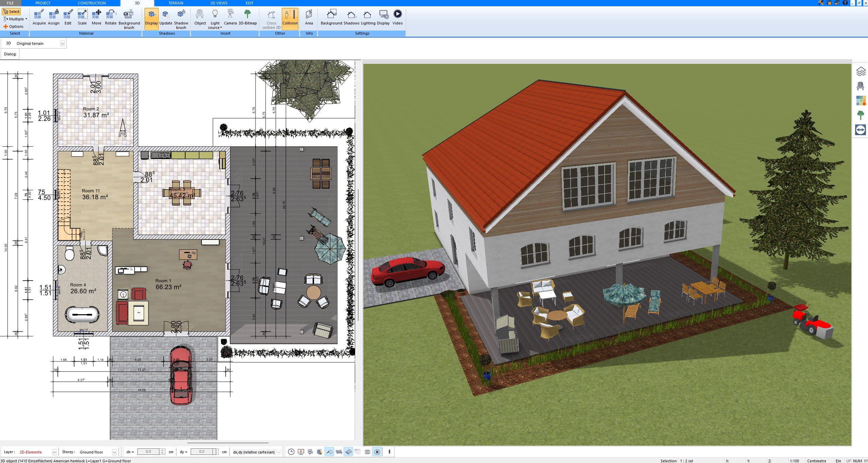The height and width of the screenshot is (463, 868).
Task: Choose the Background brush tool
Action: pos(129,19)
